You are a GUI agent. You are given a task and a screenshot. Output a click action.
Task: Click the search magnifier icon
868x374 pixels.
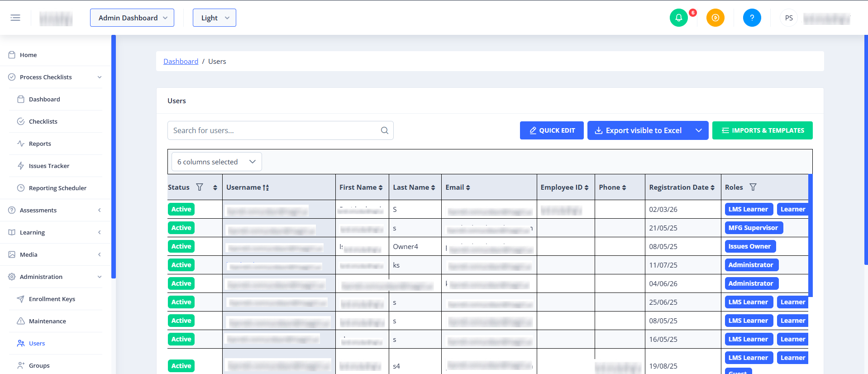(x=385, y=130)
